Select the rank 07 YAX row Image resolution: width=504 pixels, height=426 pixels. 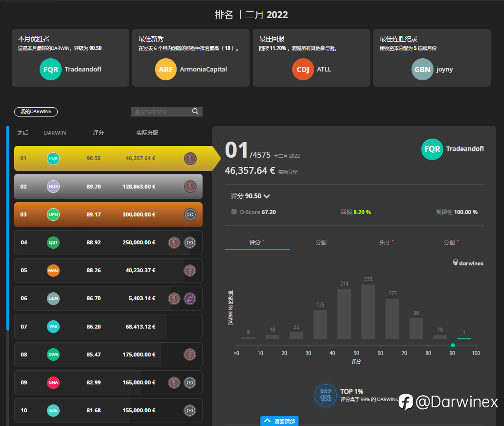[108, 327]
